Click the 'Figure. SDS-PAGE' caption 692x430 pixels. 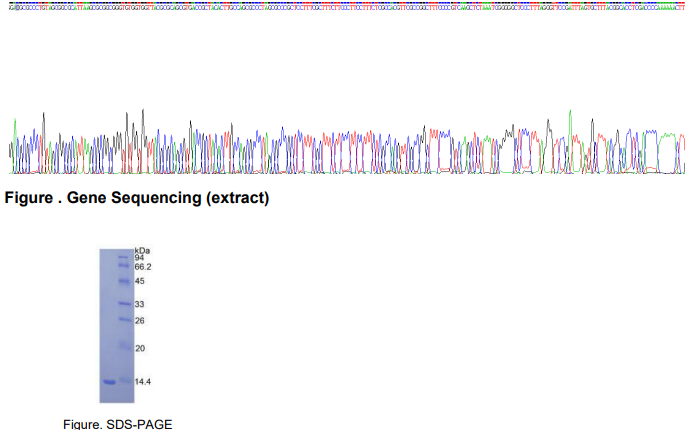click(117, 424)
